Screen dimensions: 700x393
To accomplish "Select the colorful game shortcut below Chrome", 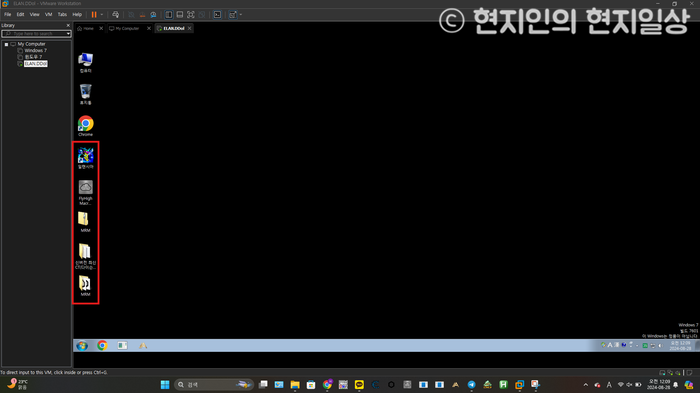I will (x=85, y=158).
